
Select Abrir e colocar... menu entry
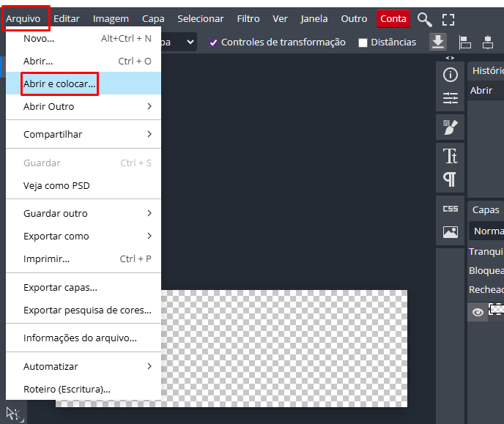point(84,83)
